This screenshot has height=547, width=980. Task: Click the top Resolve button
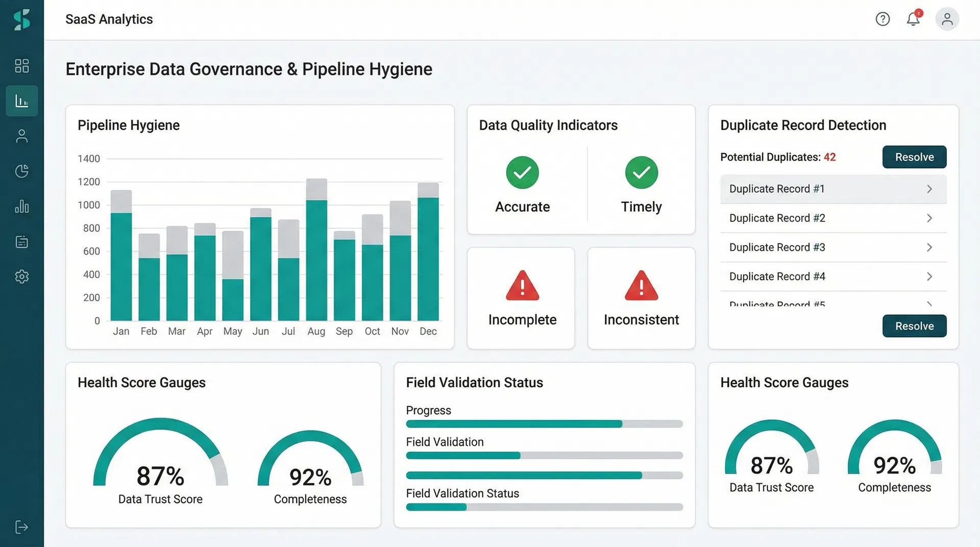pos(914,157)
